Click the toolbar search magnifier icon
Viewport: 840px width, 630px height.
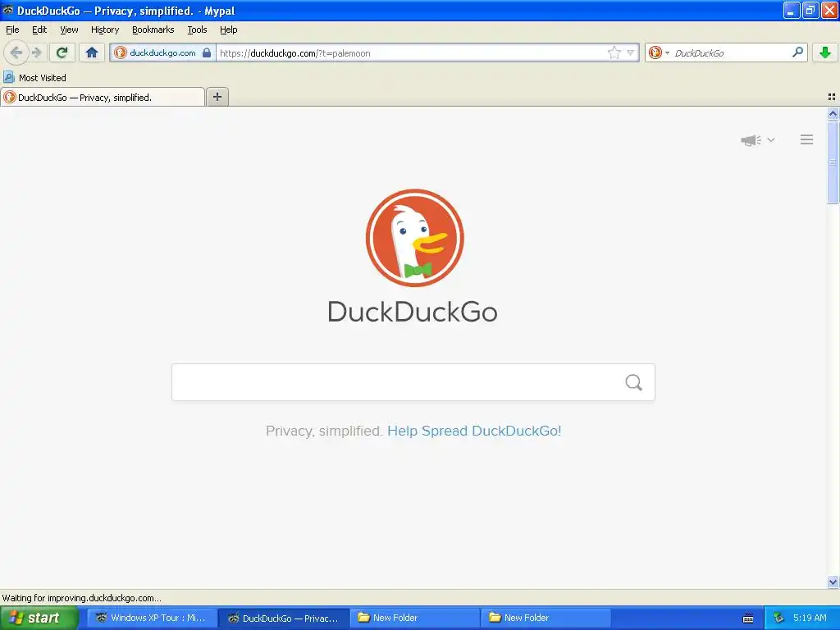pyautogui.click(x=797, y=52)
